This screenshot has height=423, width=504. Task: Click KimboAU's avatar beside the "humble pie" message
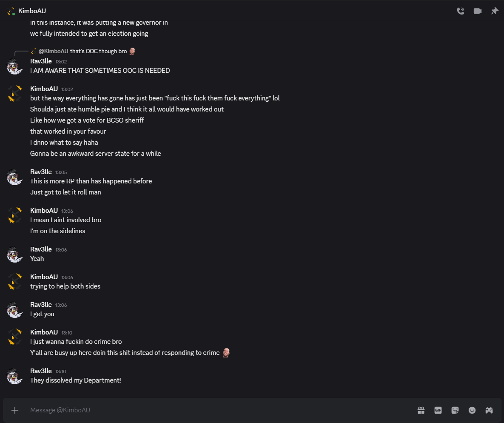[14, 94]
